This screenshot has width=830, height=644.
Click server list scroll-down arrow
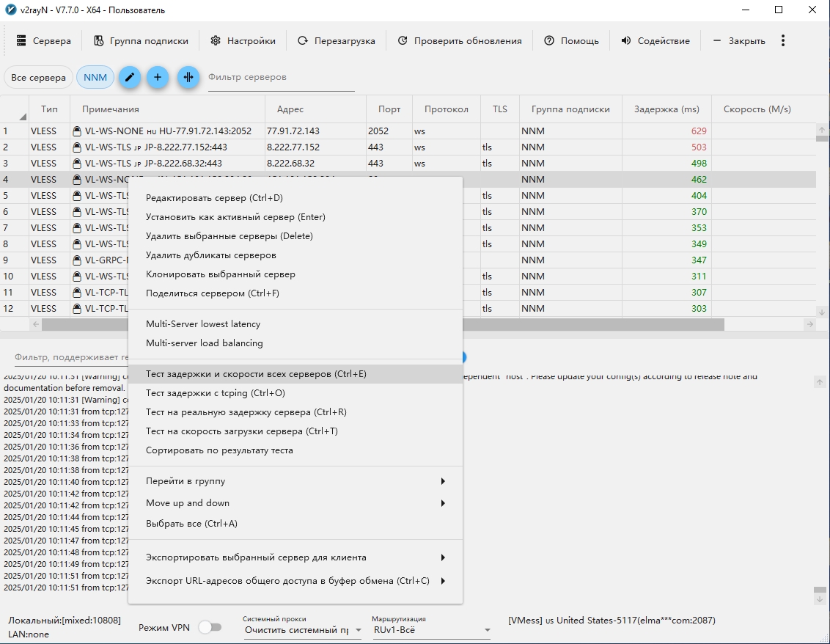[821, 312]
